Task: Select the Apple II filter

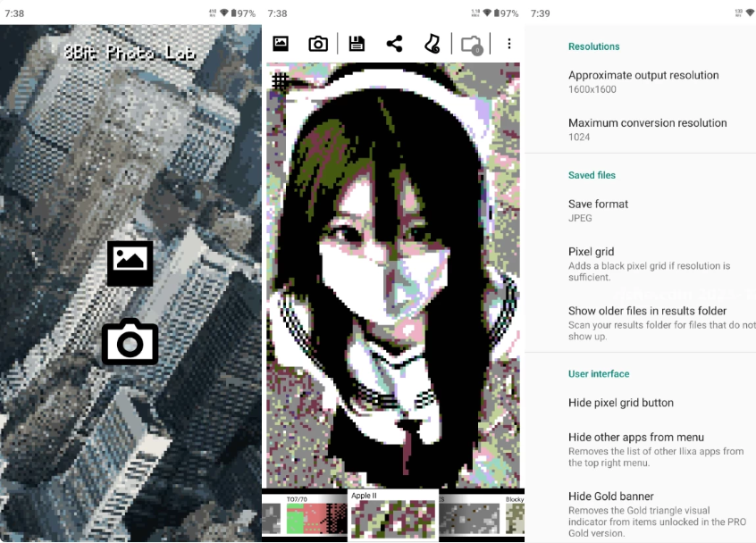Action: 392,516
